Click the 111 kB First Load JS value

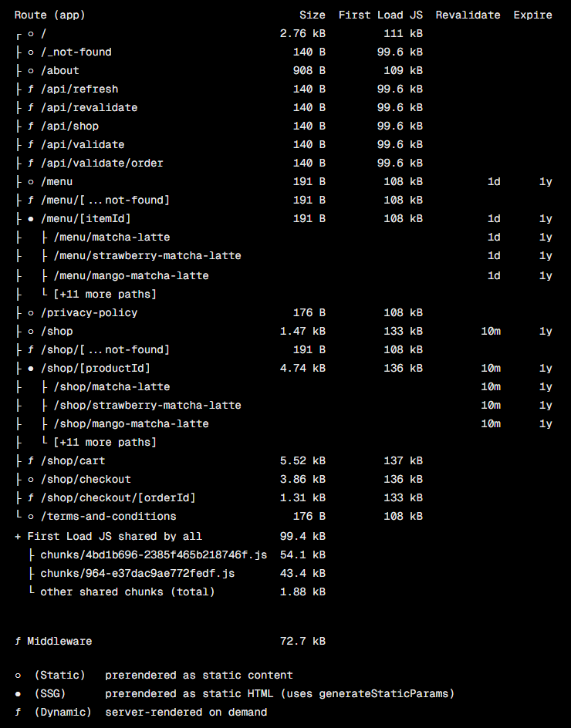click(x=404, y=34)
